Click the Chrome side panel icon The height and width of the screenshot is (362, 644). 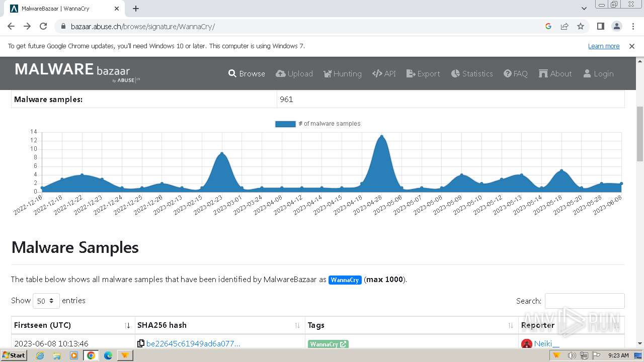(x=600, y=26)
